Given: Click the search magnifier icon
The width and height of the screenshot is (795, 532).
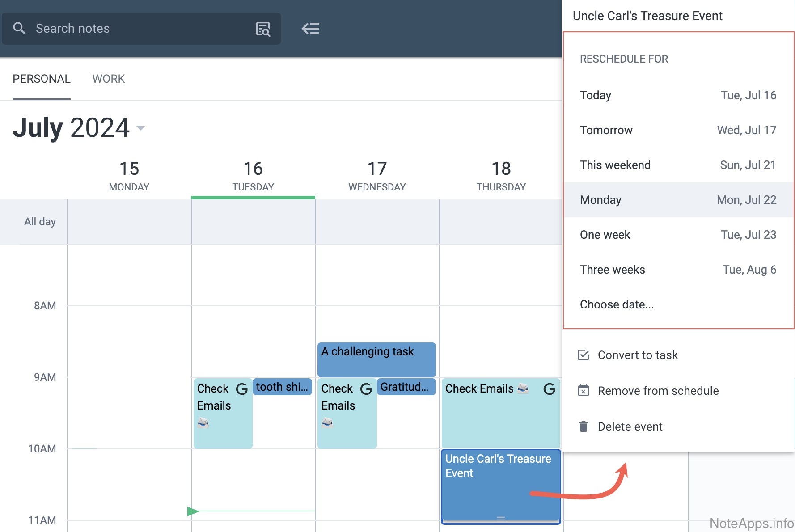Looking at the screenshot, I should coord(19,29).
